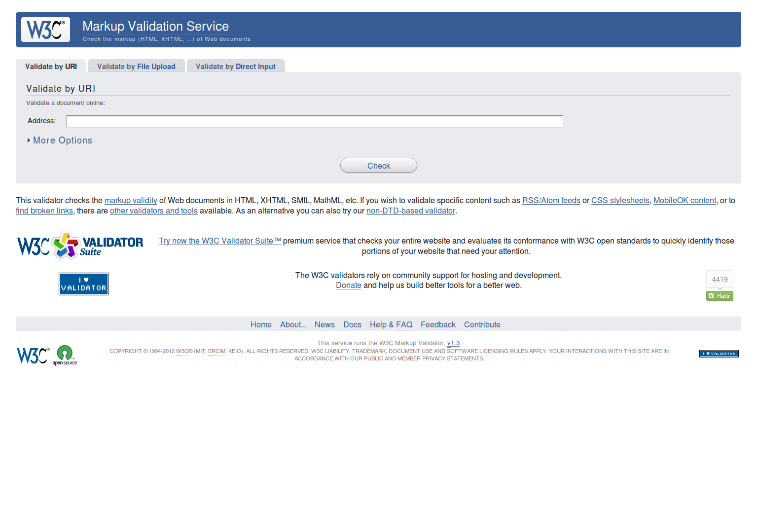
Task: Open About... in footer menu
Action: tap(293, 324)
